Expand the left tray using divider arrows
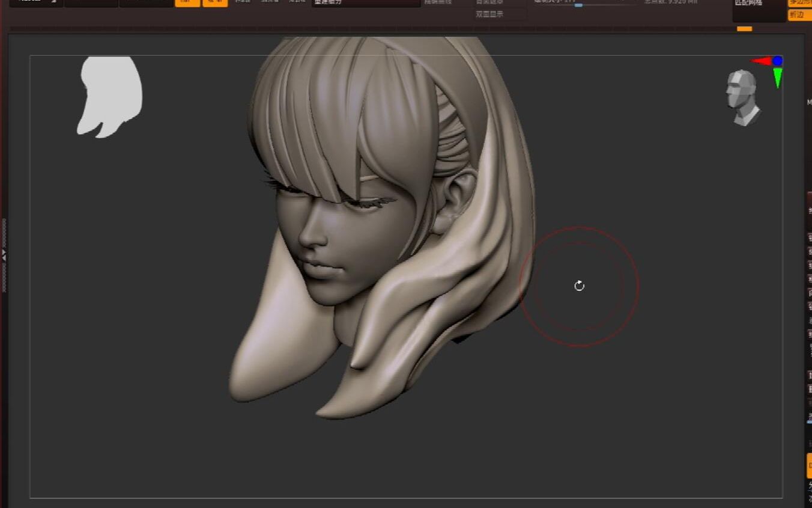The height and width of the screenshot is (508, 812). [4, 256]
